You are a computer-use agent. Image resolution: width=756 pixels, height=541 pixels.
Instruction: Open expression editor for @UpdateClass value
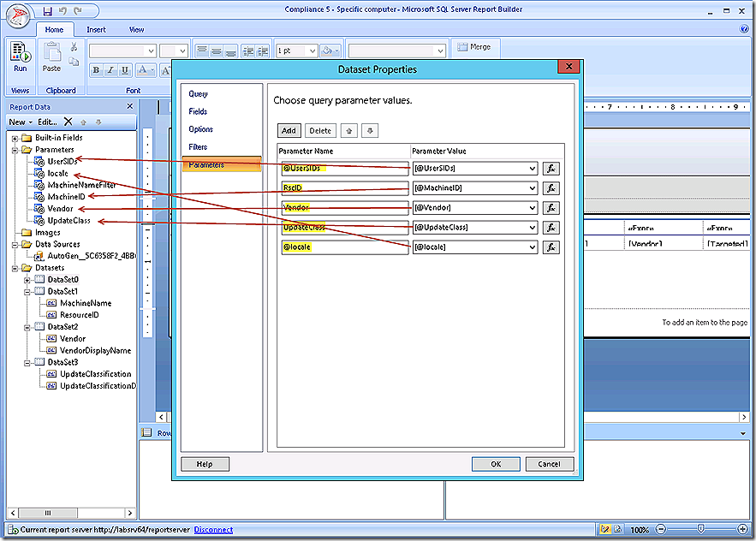point(551,228)
